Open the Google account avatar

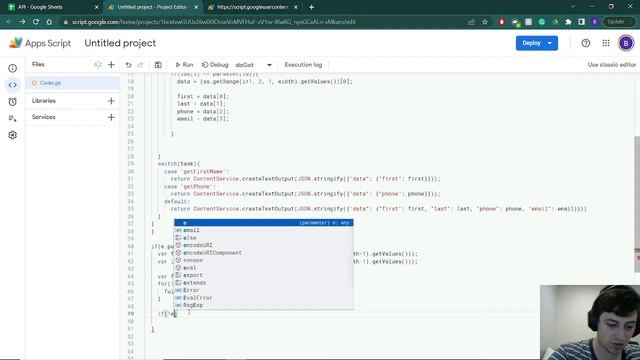coord(626,43)
